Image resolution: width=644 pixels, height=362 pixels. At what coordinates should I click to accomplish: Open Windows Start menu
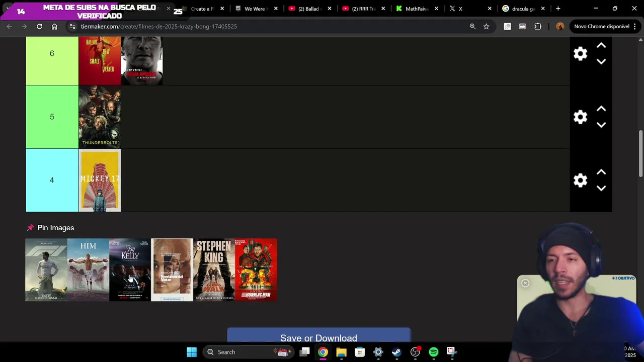click(192, 352)
